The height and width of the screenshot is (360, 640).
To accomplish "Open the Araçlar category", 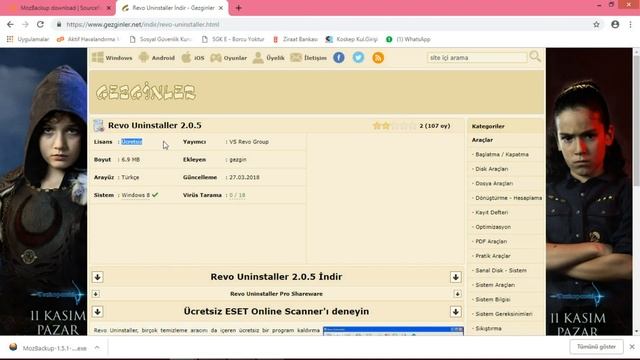I will [x=482, y=140].
